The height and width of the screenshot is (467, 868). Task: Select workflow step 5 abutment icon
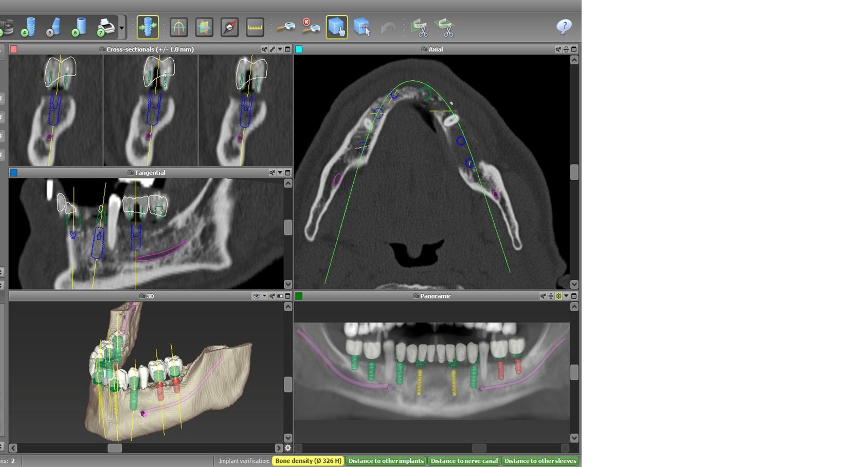click(54, 27)
